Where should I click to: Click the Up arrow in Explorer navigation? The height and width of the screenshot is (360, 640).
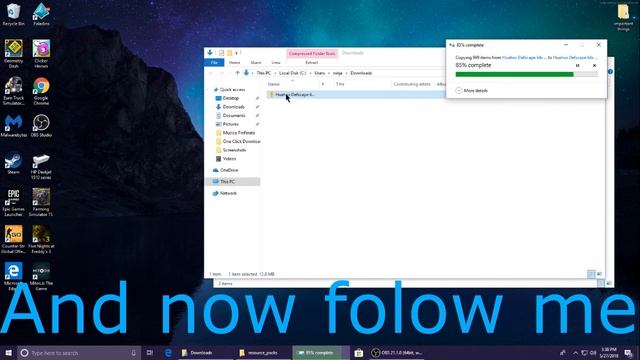pos(237,73)
